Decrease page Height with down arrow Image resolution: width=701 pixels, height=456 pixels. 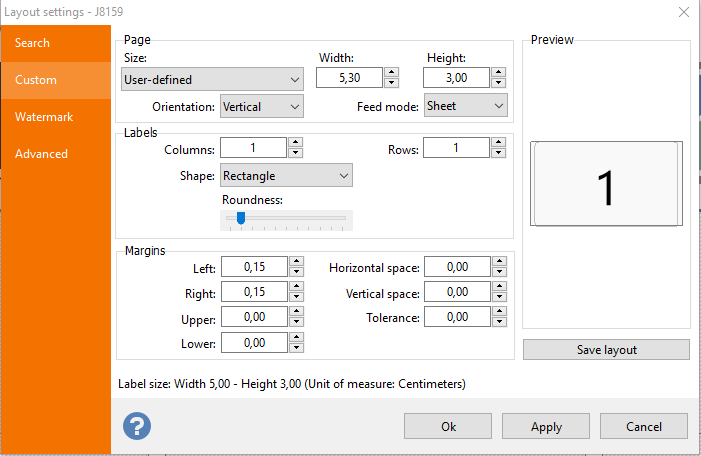tap(498, 83)
